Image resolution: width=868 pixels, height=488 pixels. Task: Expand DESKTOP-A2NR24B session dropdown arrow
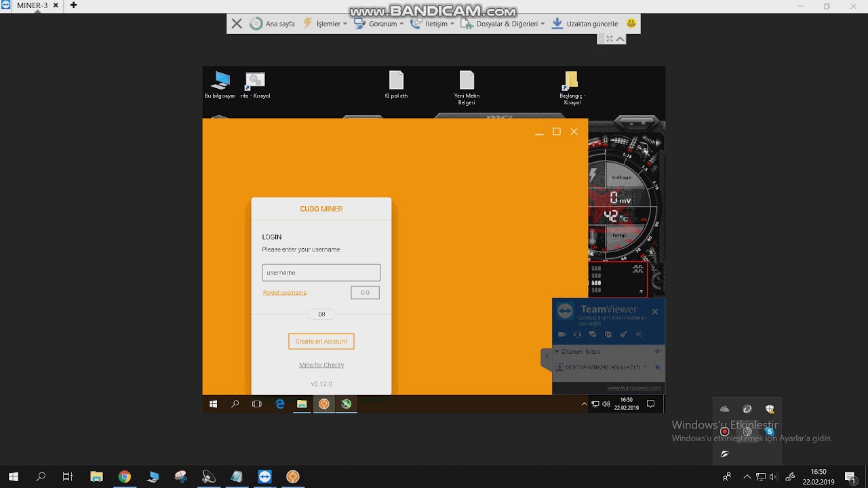(645, 367)
